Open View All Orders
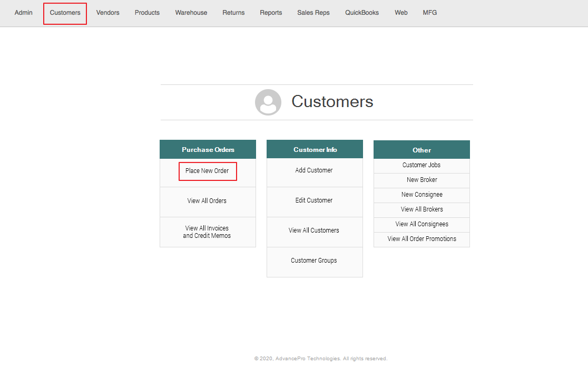Viewport: 588px width, 365px height. pos(207,201)
